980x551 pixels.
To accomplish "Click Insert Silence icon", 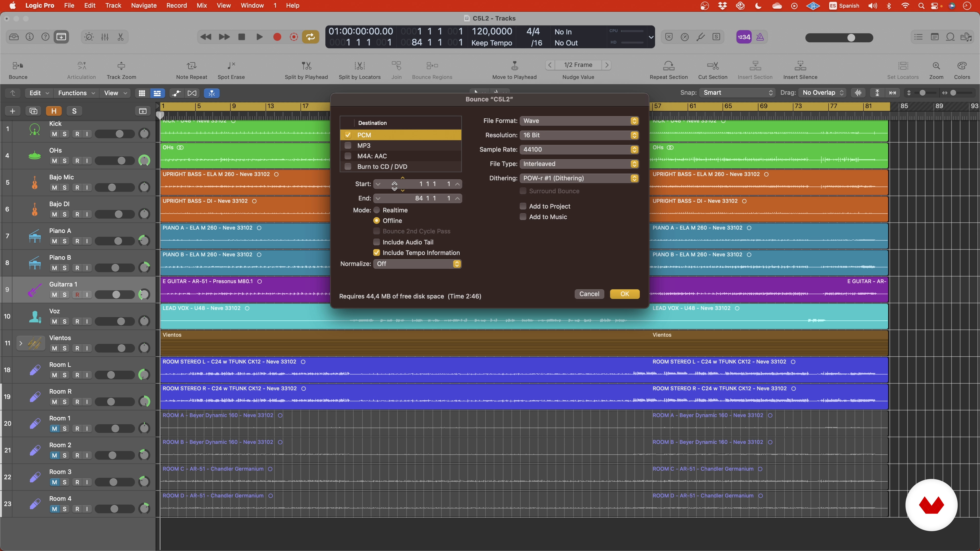I will pyautogui.click(x=800, y=66).
